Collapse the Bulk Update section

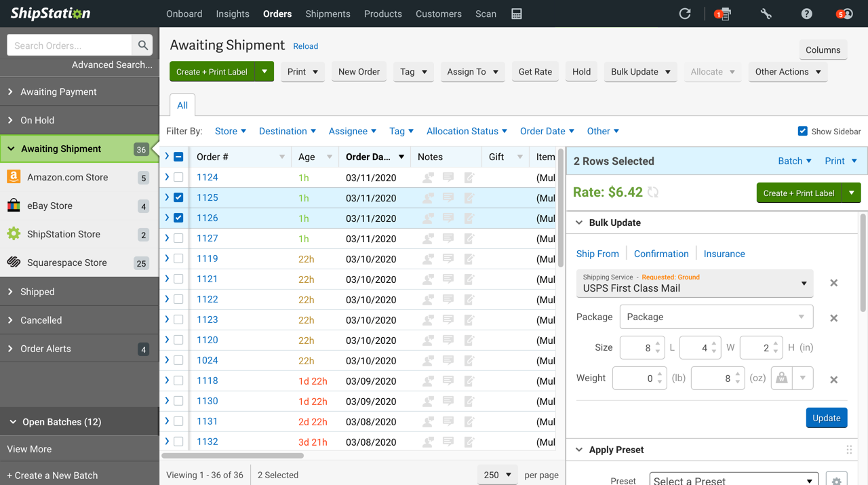pyautogui.click(x=579, y=222)
